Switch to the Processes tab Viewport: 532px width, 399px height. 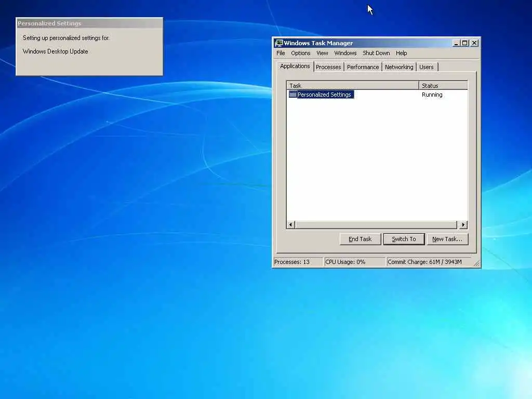328,67
